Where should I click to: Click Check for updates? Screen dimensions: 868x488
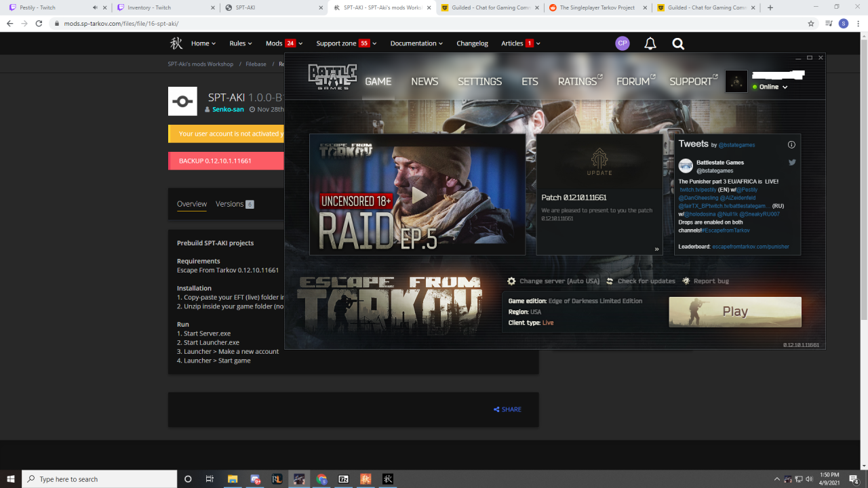[x=646, y=281]
